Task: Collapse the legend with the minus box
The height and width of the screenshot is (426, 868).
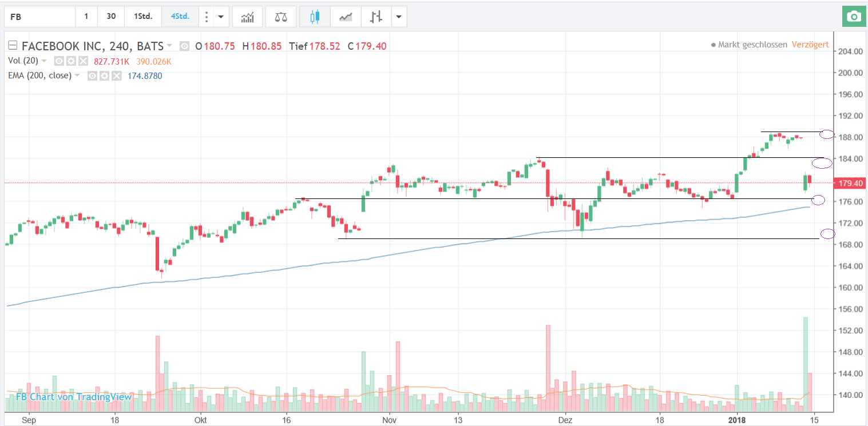Action: pos(13,46)
